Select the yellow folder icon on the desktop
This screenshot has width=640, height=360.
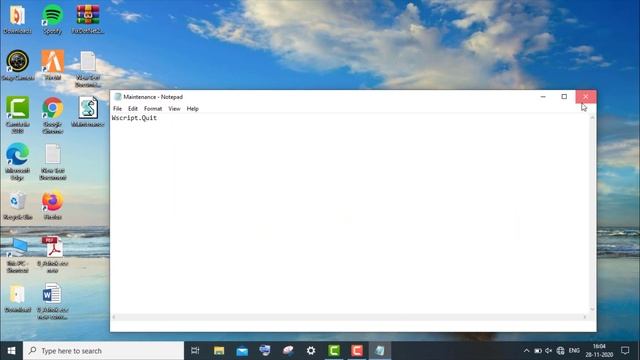pyautogui.click(x=17, y=298)
